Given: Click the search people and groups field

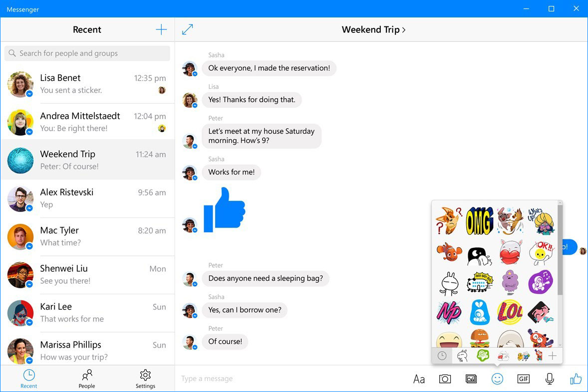Looking at the screenshot, I should click(x=87, y=53).
